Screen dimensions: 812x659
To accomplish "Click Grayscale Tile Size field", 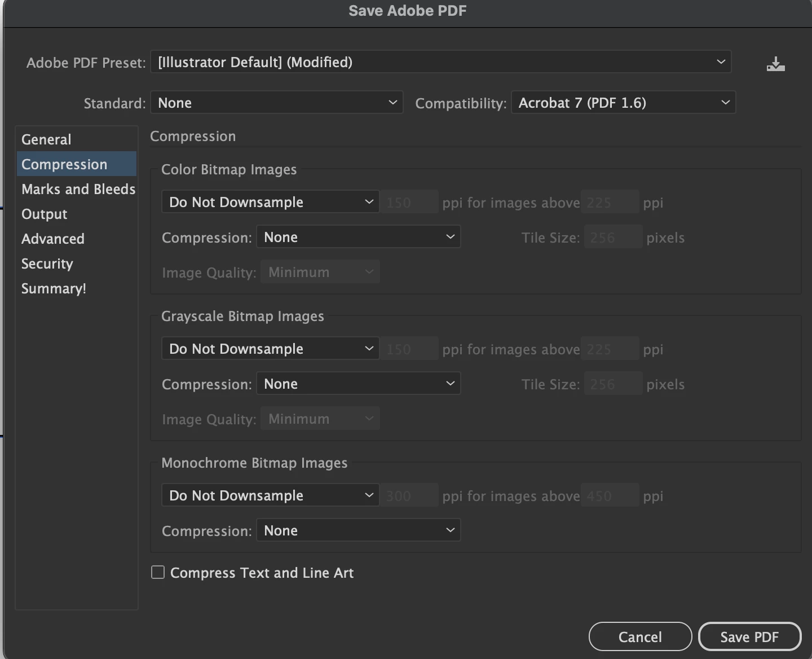I will pos(613,384).
